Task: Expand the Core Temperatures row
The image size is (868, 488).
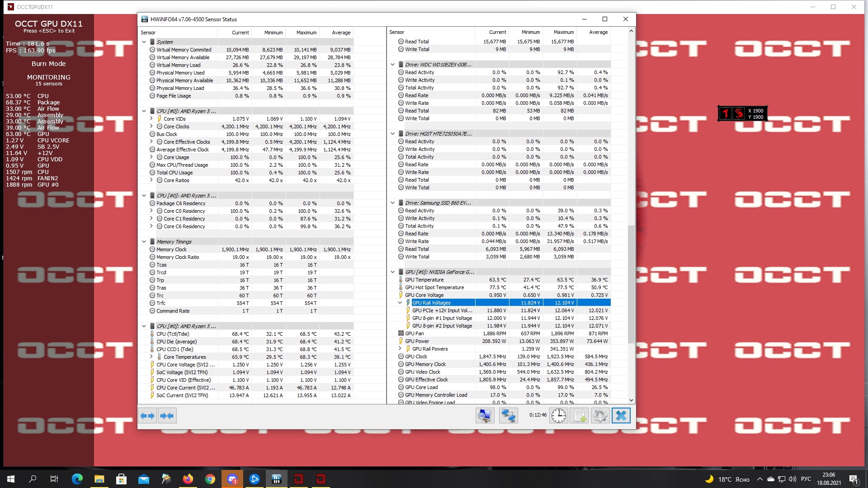Action: tap(151, 357)
